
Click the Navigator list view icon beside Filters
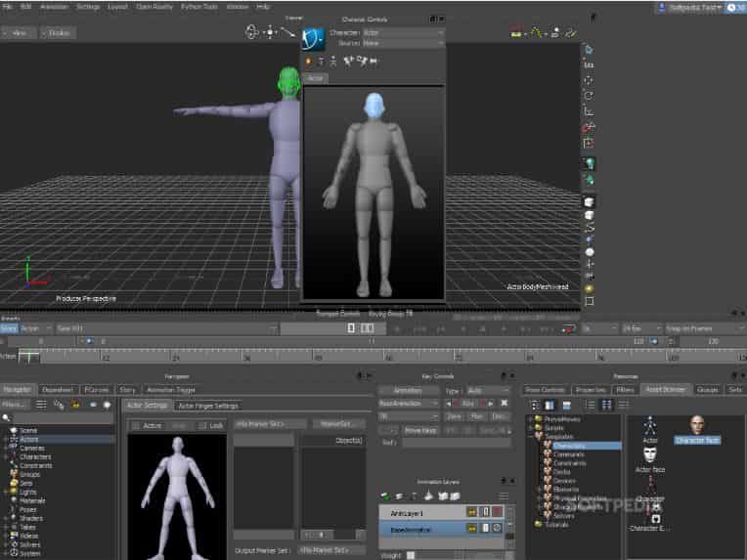pos(41,405)
